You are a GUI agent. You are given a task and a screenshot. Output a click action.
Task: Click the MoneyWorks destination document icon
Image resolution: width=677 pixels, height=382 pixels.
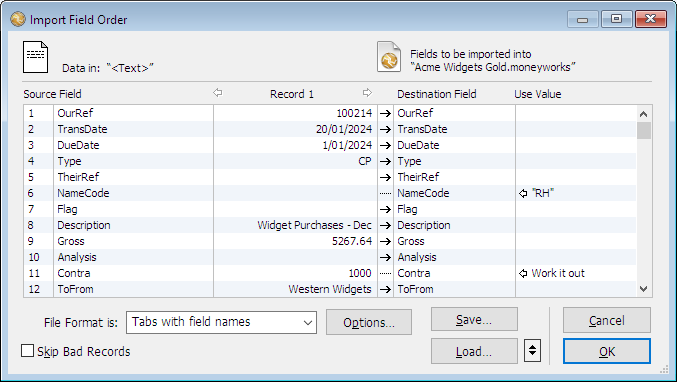click(389, 57)
